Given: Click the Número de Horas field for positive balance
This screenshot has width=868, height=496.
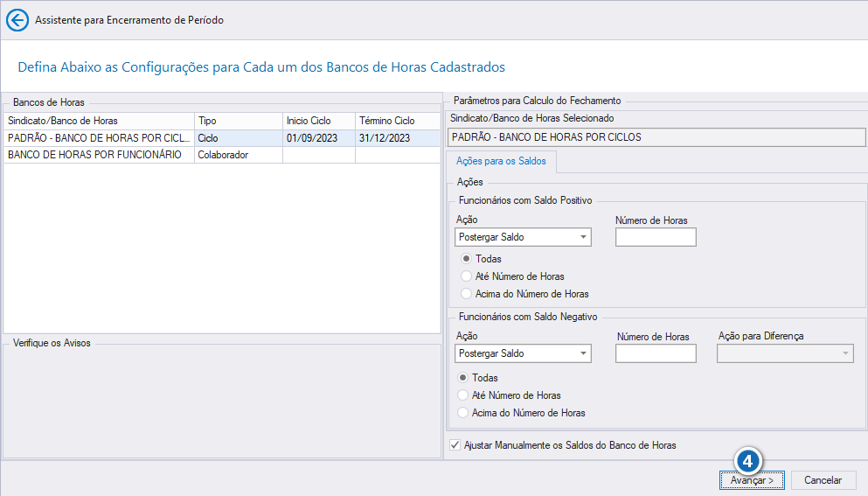Looking at the screenshot, I should [x=656, y=237].
